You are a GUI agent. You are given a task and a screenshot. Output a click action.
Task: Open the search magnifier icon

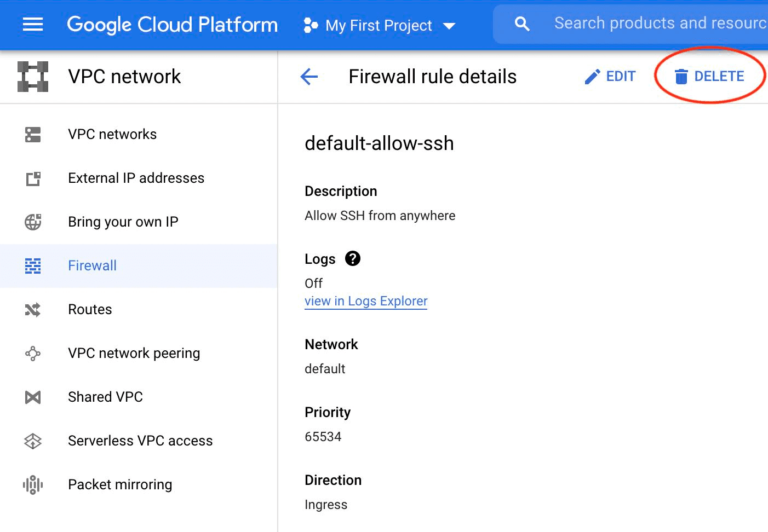(521, 24)
